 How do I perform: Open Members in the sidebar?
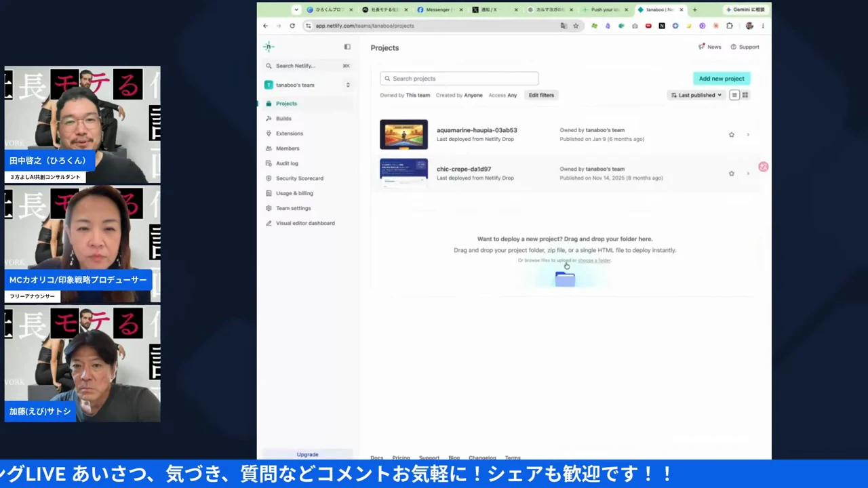(x=288, y=148)
